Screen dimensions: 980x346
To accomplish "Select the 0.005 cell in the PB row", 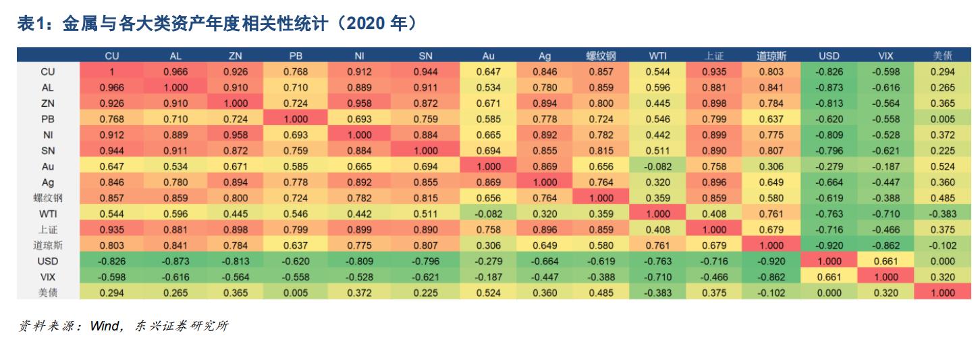I will click(x=942, y=119).
